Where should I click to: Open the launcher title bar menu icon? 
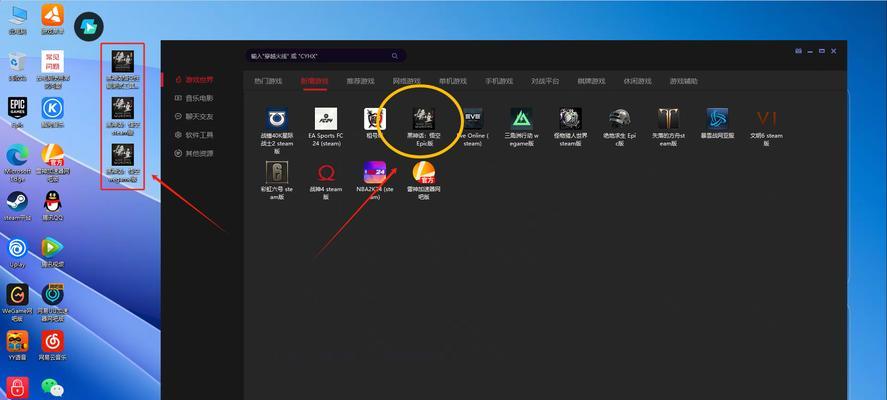click(x=798, y=51)
